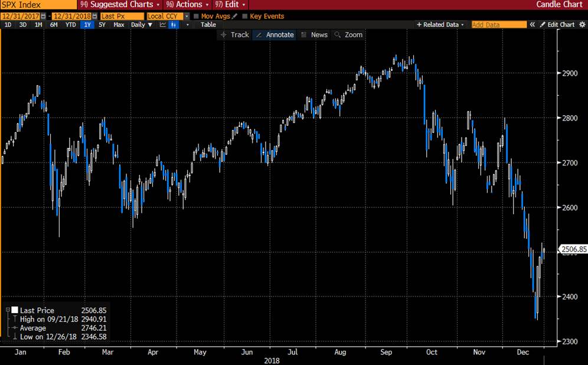Click the Add Data input field
Screen dimensions: 588x365
[x=499, y=25]
